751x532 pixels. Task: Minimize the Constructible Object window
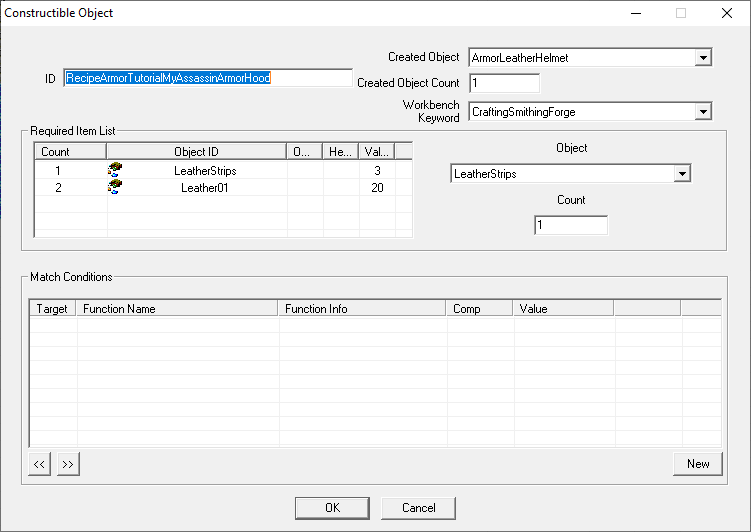636,13
